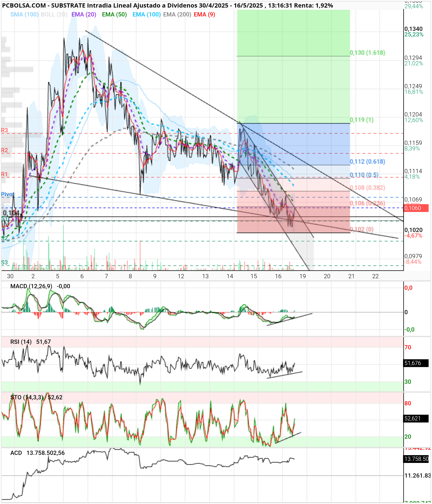Click the Fibonacci 0,110 (0.5) label
Screen dimensions: 432x504
coord(364,175)
